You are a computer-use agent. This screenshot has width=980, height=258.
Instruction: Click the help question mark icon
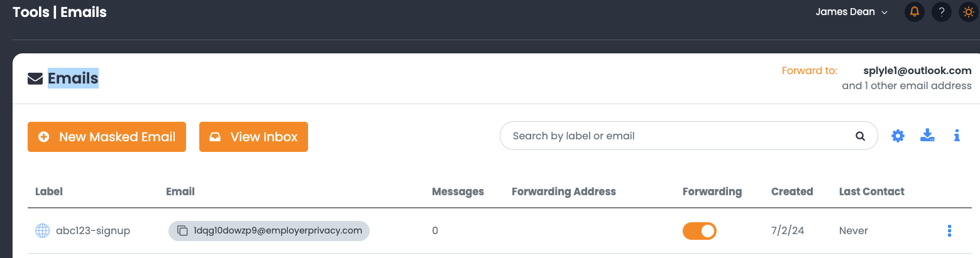(941, 12)
